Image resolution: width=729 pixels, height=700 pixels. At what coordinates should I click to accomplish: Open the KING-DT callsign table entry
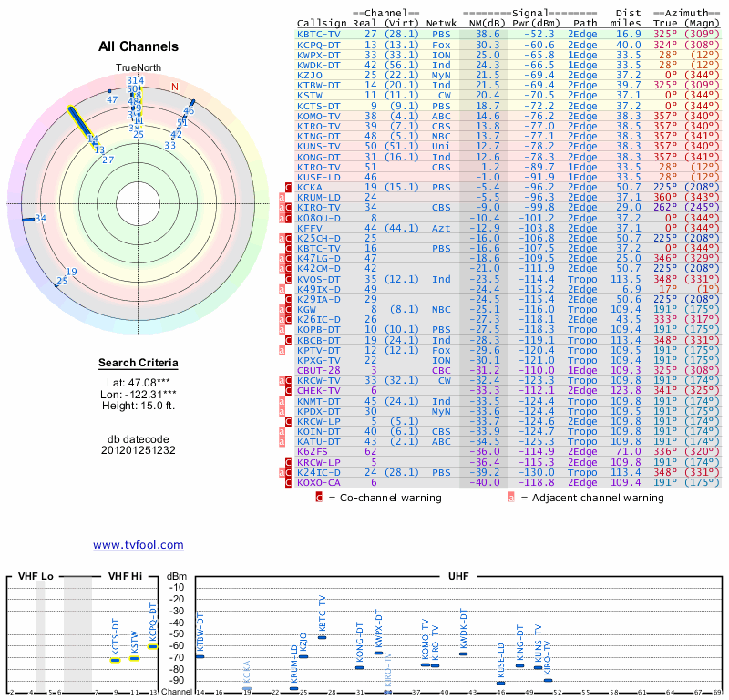pyautogui.click(x=319, y=136)
